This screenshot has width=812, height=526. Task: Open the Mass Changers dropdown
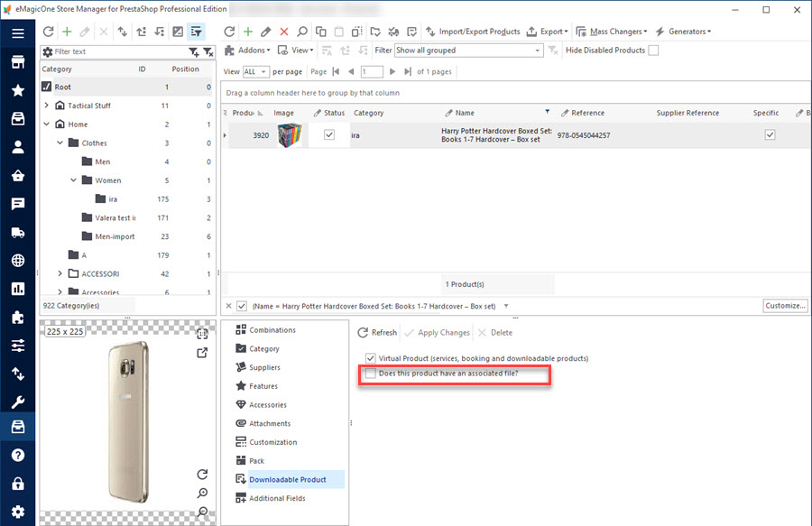click(612, 32)
